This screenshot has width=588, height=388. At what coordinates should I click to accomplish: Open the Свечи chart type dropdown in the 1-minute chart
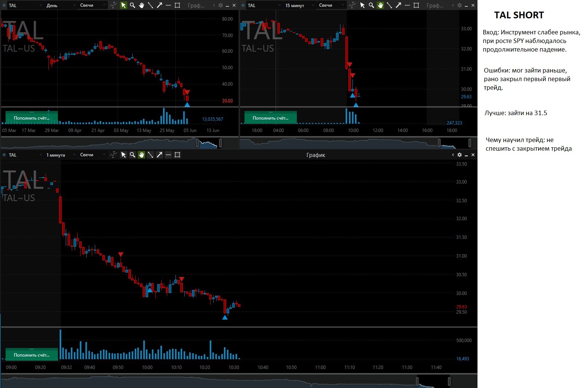click(x=93, y=155)
